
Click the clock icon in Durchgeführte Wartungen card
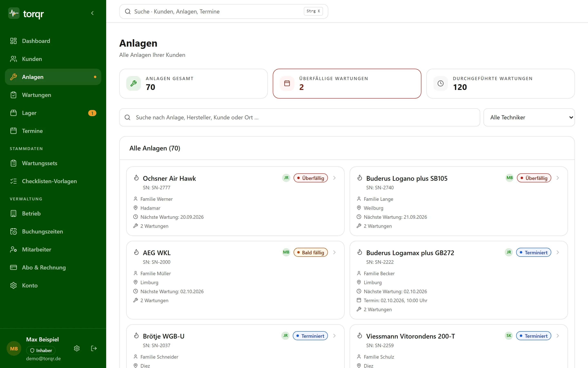441,83
